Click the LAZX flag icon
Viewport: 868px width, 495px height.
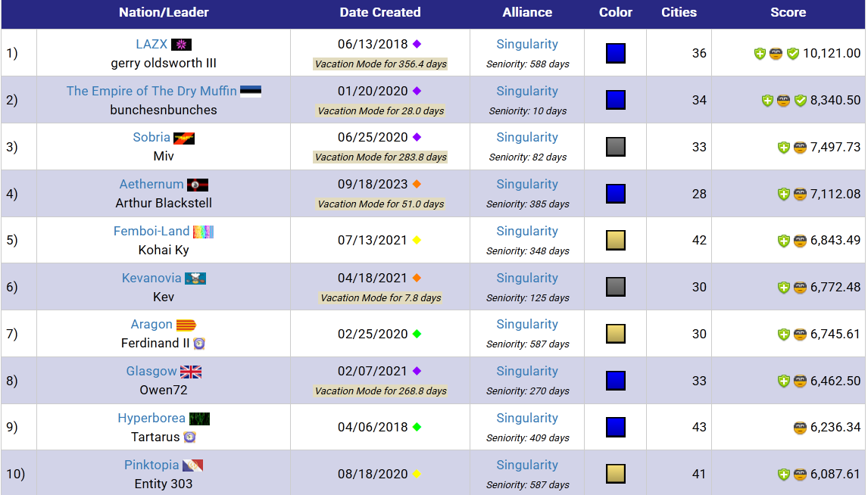pos(181,45)
